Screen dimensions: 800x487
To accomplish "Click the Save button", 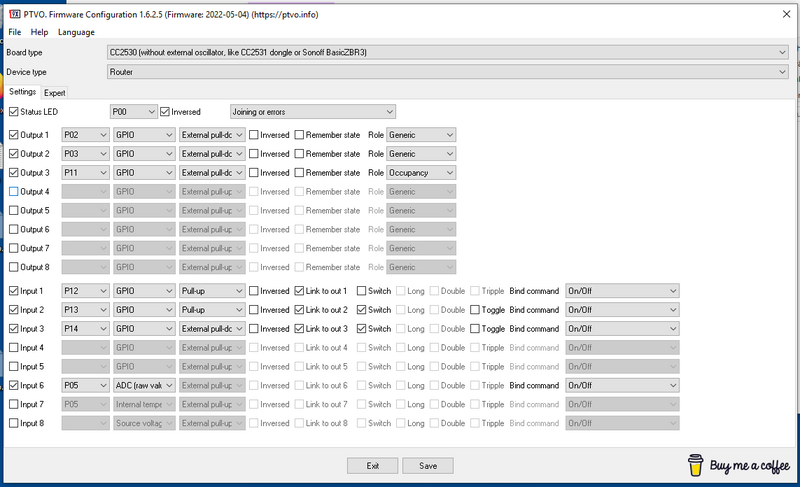I will (428, 466).
